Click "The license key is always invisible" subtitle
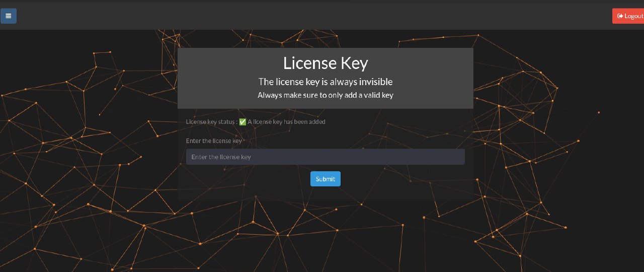 325,82
